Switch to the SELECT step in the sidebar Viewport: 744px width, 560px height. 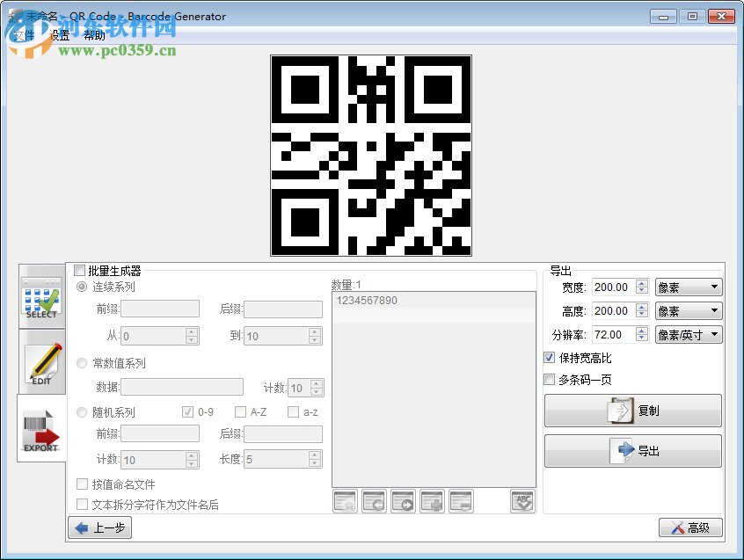pyautogui.click(x=41, y=295)
